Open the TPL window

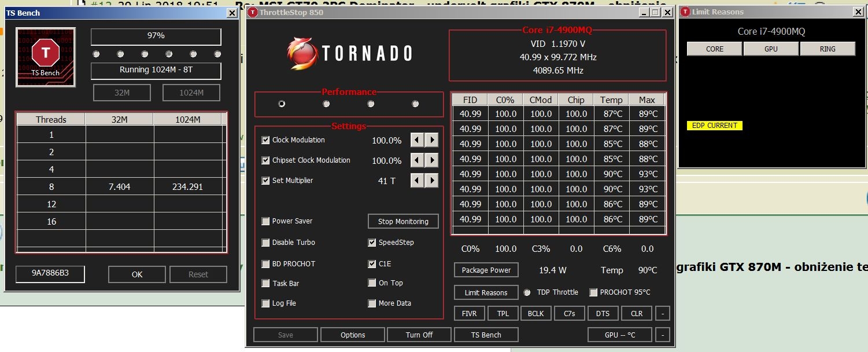pos(503,314)
